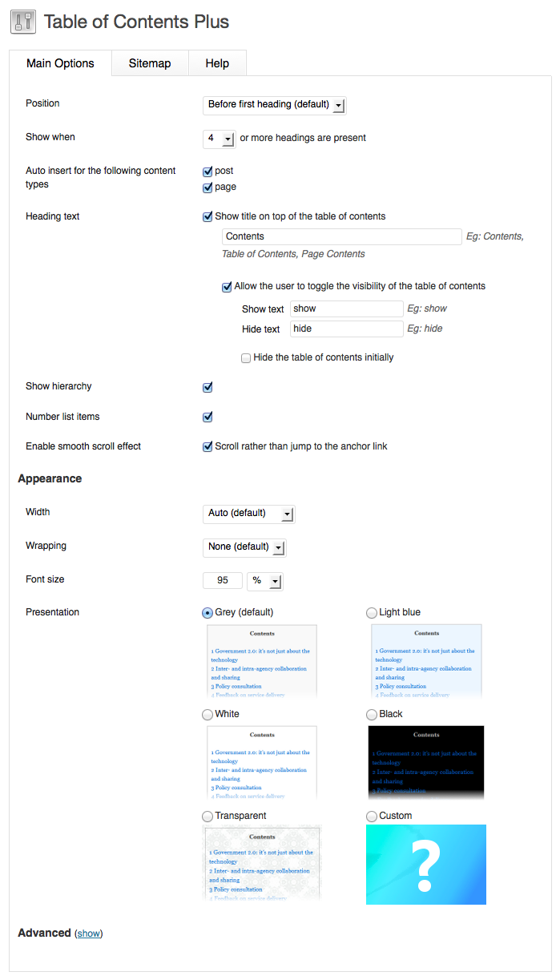The image size is (560, 980).
Task: Open the font size unit dropdown
Action: (x=265, y=581)
